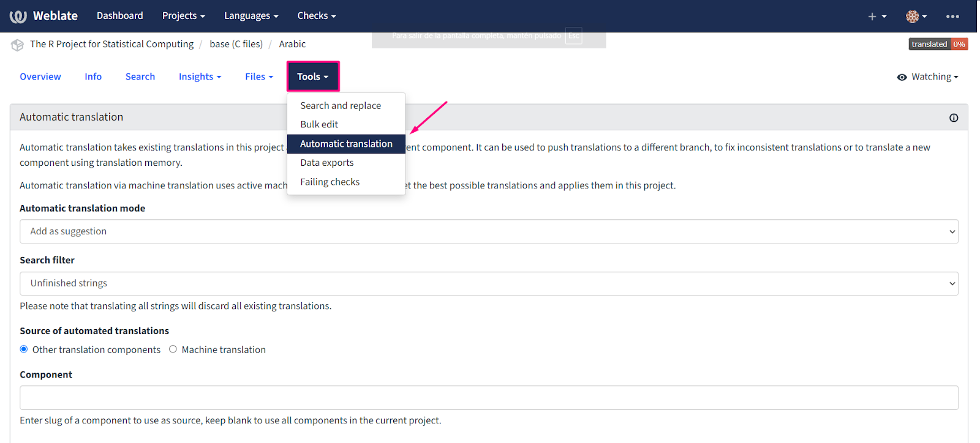Click the translated 0% badge
The width and height of the screenshot is (980, 443).
click(938, 44)
